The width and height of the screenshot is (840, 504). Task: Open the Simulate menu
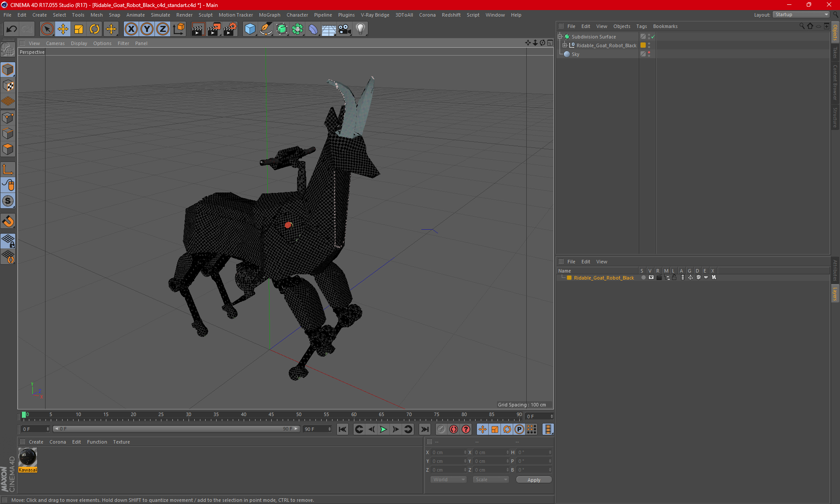coord(161,15)
